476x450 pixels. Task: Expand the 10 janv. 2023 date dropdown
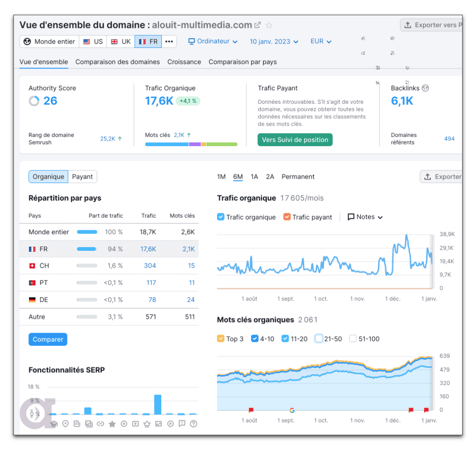[274, 41]
